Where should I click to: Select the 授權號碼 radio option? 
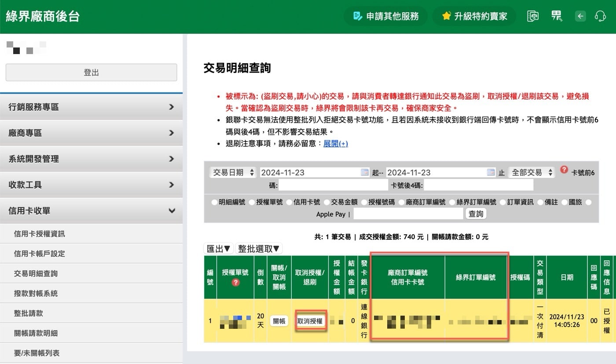[x=364, y=202]
